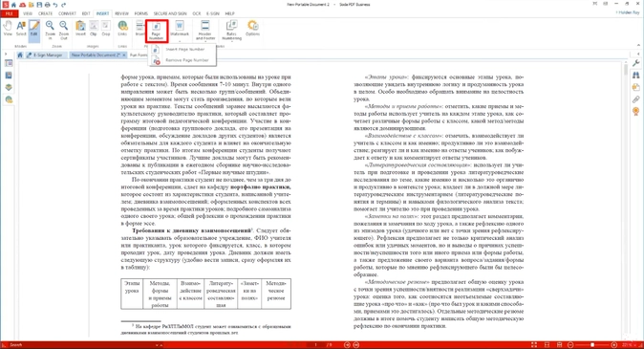Click the Links ribbon button
This screenshot has width=644, height=349.
[122, 29]
